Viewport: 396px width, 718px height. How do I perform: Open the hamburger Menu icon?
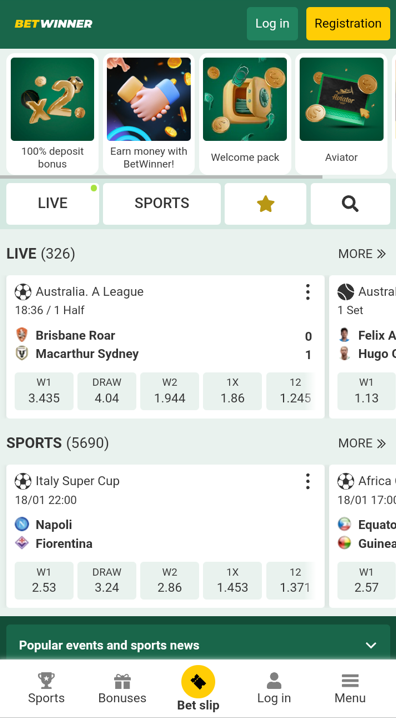pos(350,681)
